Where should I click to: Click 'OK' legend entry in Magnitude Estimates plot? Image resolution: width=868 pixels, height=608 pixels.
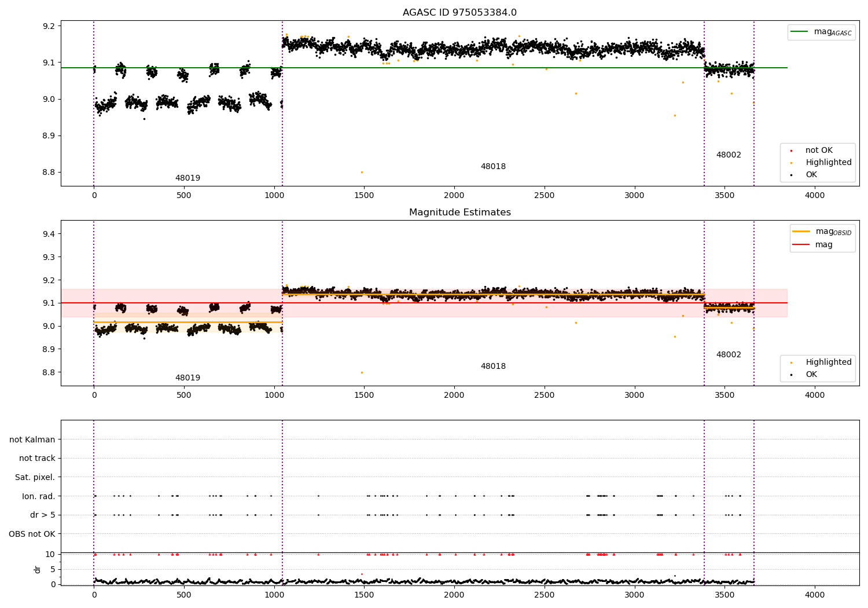point(804,375)
